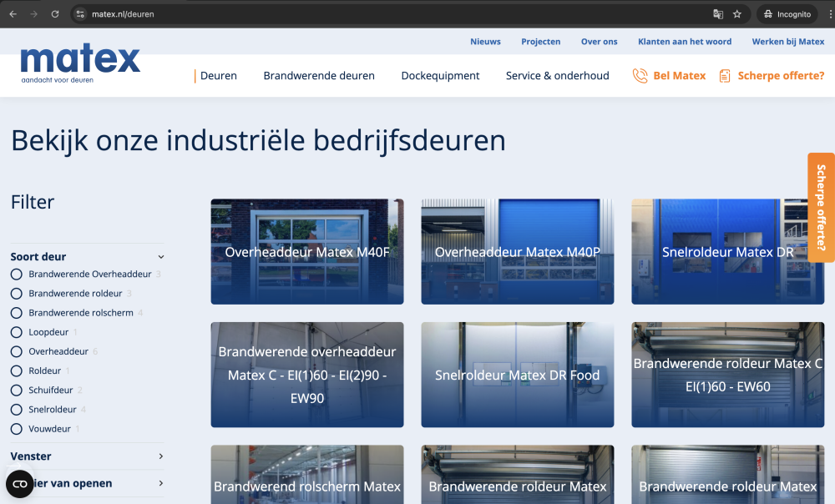Open the Nieuws link in the top bar

pos(485,42)
